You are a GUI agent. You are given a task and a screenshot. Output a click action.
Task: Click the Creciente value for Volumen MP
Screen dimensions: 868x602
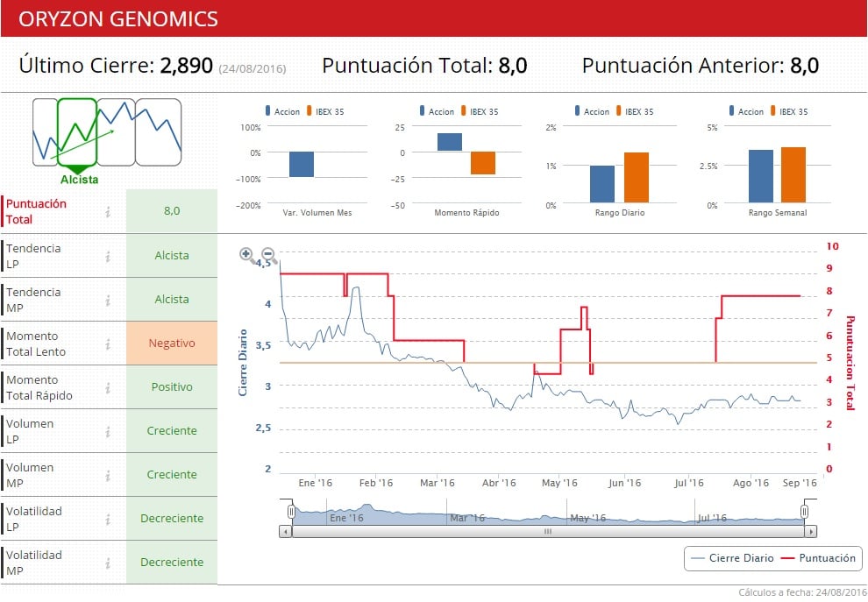(x=172, y=474)
